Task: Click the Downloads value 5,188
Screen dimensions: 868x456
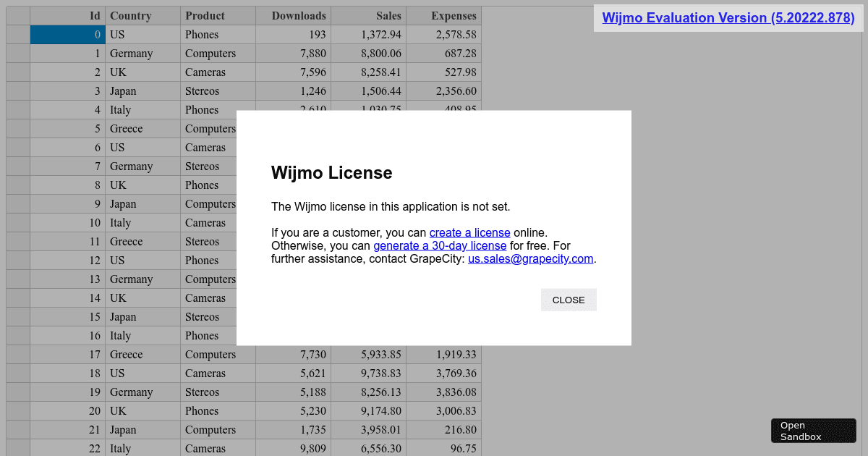Action: (x=294, y=392)
